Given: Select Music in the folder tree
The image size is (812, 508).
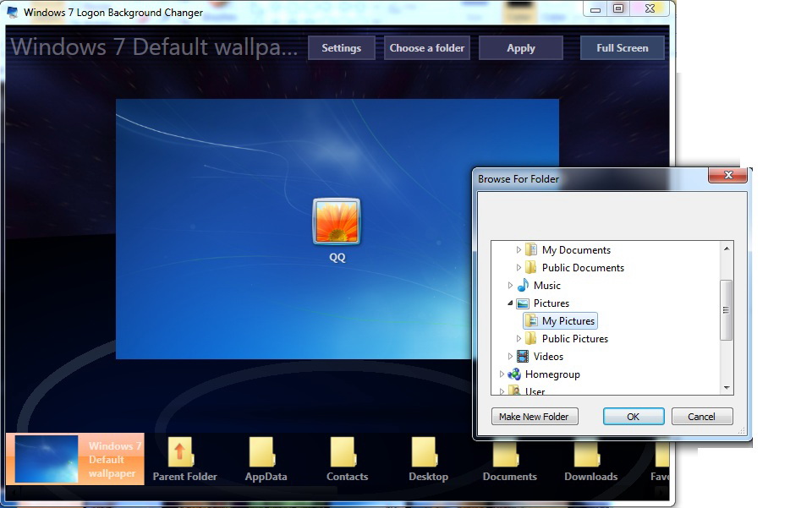Looking at the screenshot, I should click(x=547, y=286).
